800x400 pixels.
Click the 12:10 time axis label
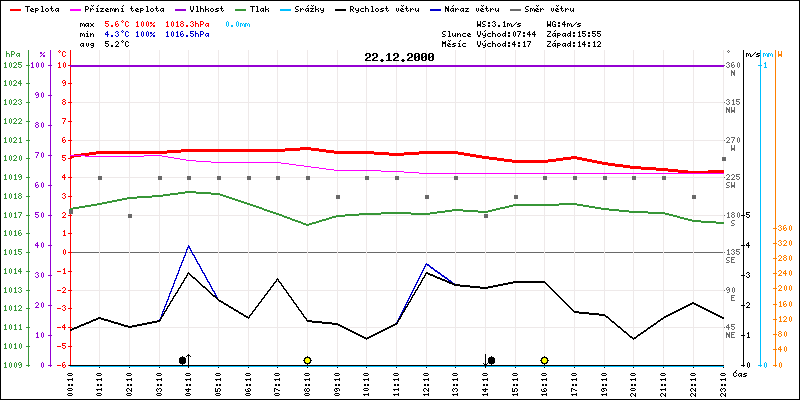click(428, 381)
